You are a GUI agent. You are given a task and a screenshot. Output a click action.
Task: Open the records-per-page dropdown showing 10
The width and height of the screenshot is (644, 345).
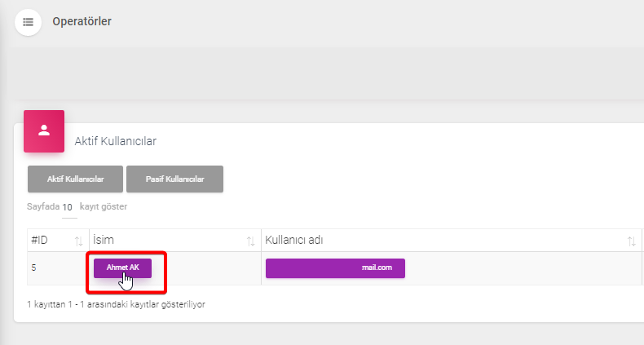pyautogui.click(x=69, y=207)
